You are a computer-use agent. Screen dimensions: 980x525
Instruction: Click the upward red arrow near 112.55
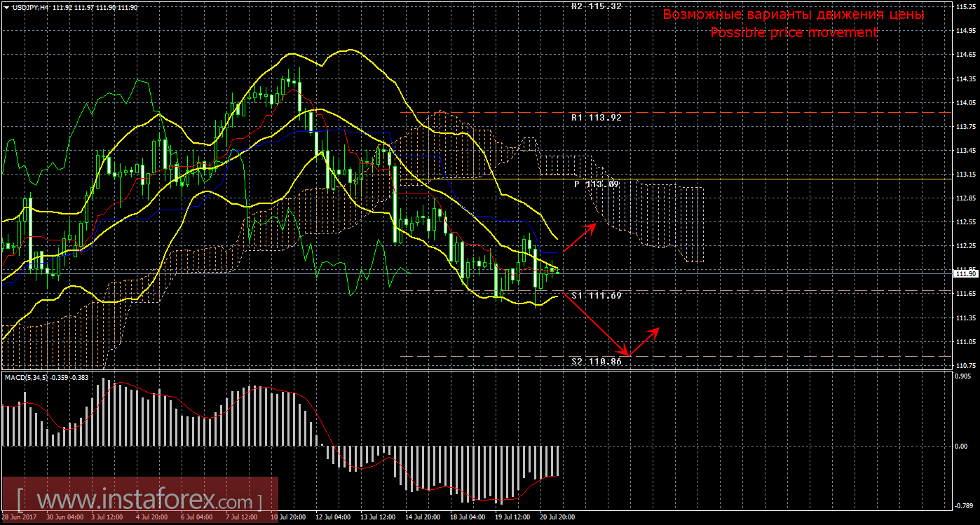pos(580,237)
